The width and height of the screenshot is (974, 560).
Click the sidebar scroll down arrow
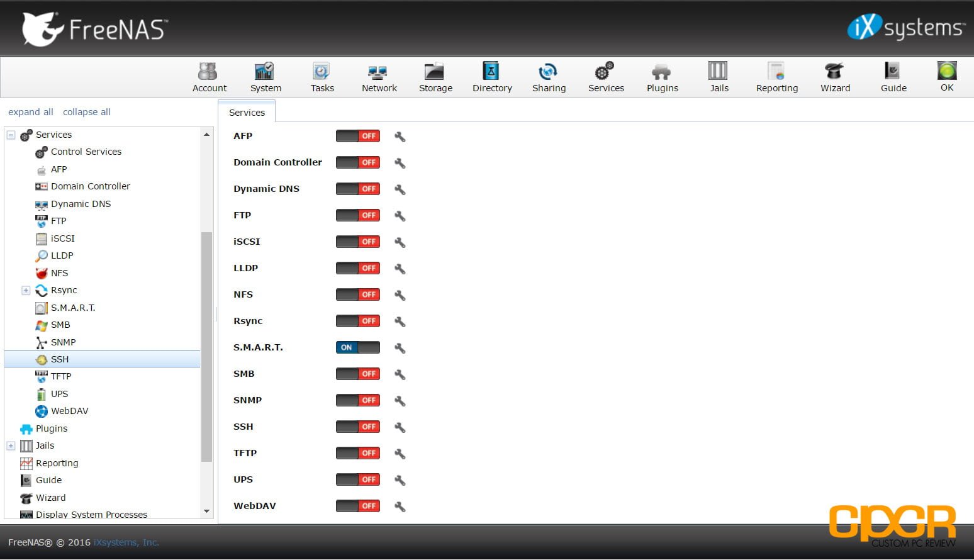206,512
